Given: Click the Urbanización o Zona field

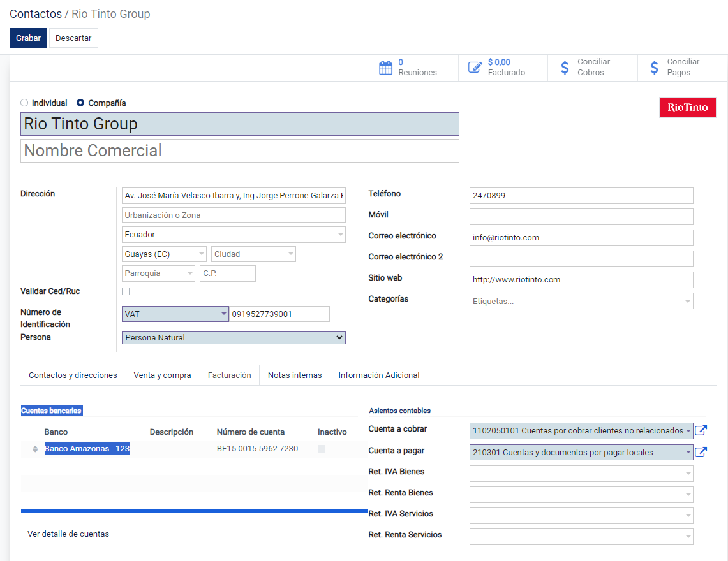Looking at the screenshot, I should tap(234, 215).
